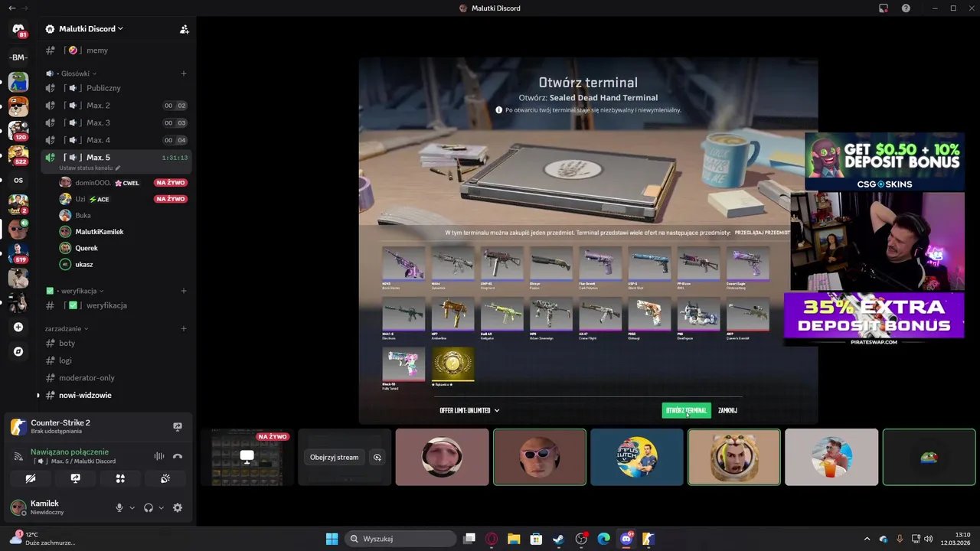Screen dimensions: 980x551
Task: Open File Explorer from the taskbar
Action: pyautogui.click(x=514, y=539)
